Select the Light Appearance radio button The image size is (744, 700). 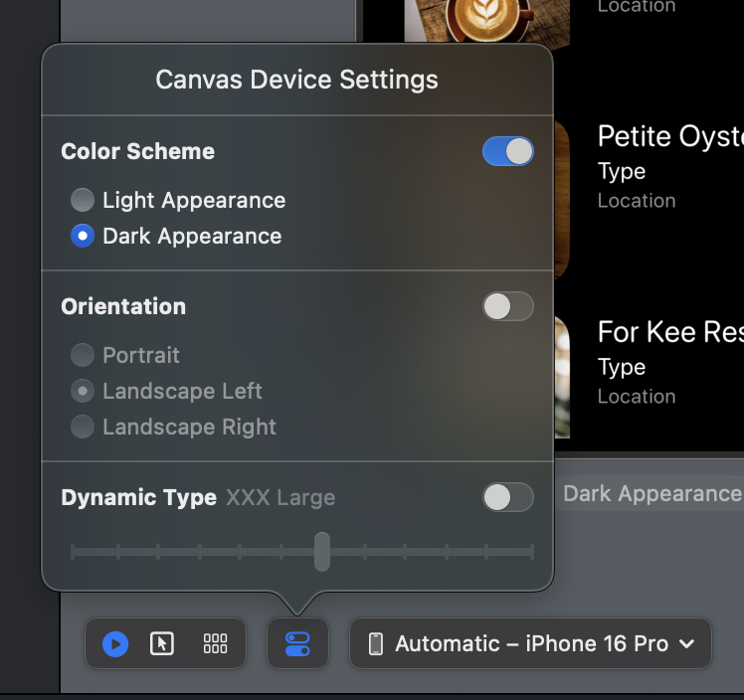point(83,201)
